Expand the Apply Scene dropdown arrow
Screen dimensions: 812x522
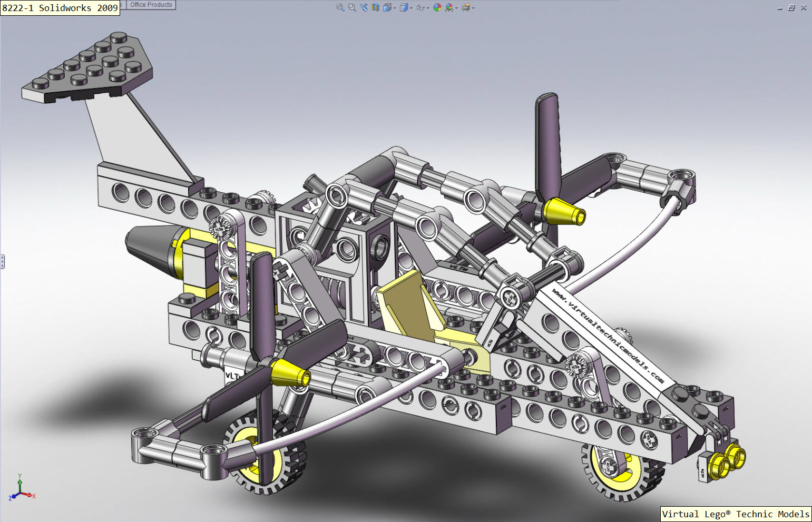(456, 8)
